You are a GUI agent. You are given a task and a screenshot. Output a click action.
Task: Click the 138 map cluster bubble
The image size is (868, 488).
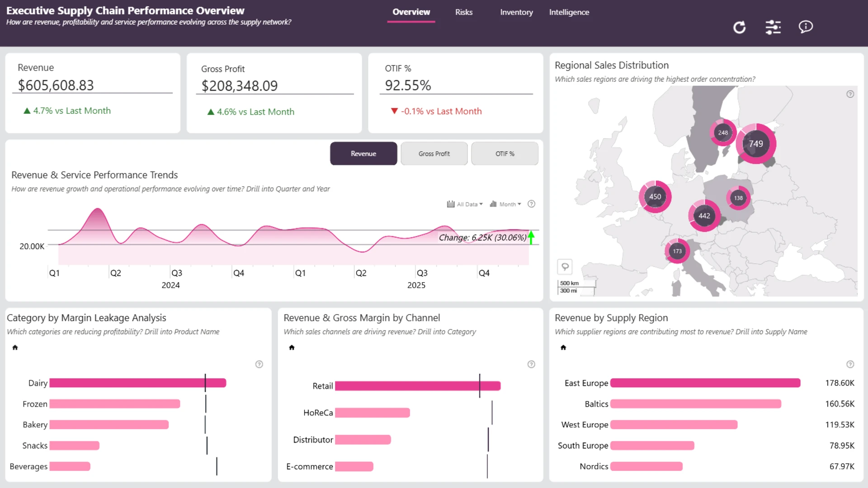(x=738, y=197)
